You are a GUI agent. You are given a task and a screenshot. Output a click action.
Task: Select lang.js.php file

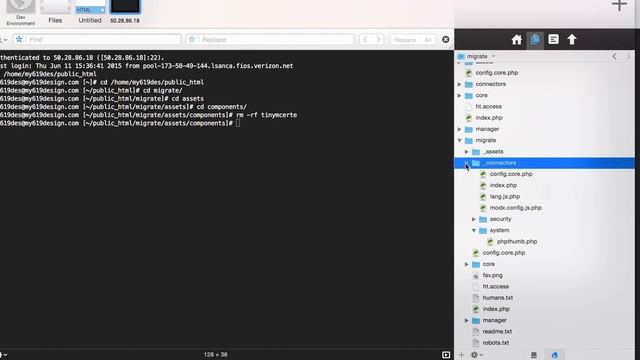(x=504, y=196)
